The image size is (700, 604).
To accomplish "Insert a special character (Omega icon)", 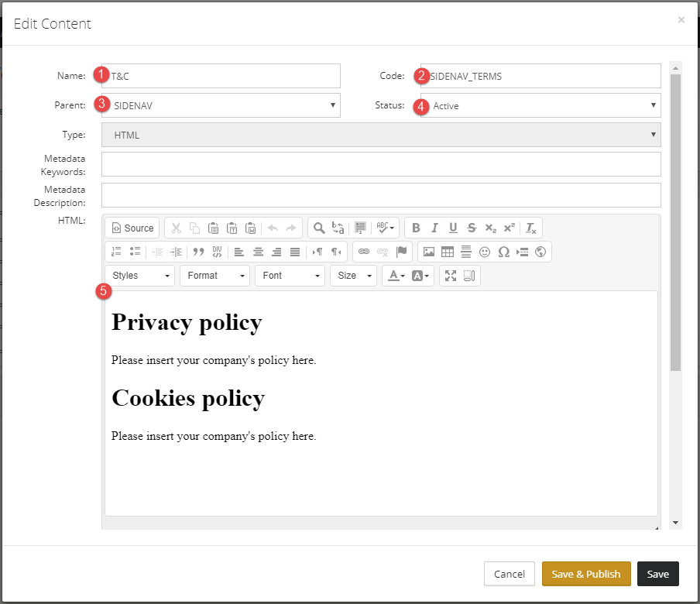I will (x=503, y=252).
